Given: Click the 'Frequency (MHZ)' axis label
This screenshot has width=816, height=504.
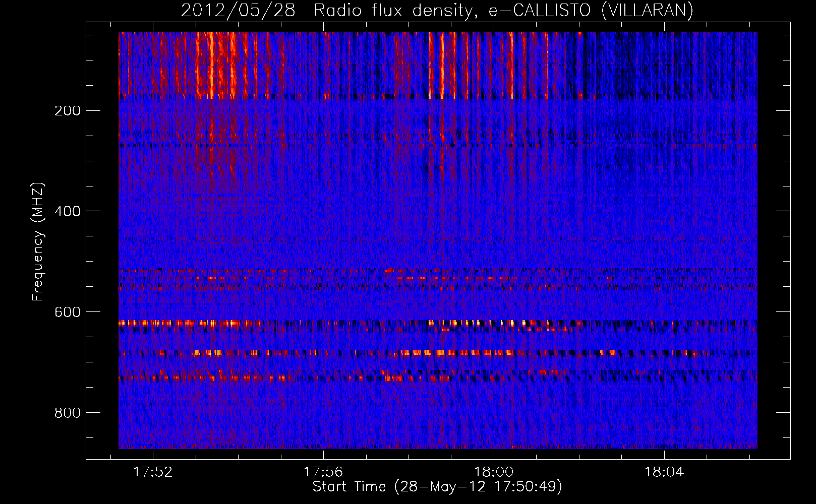Looking at the screenshot, I should [x=38, y=242].
